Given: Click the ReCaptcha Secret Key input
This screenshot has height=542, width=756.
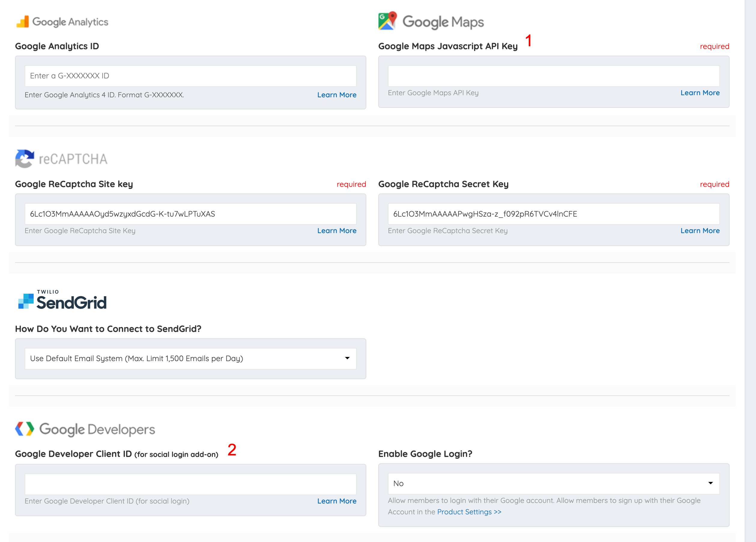Looking at the screenshot, I should point(553,214).
